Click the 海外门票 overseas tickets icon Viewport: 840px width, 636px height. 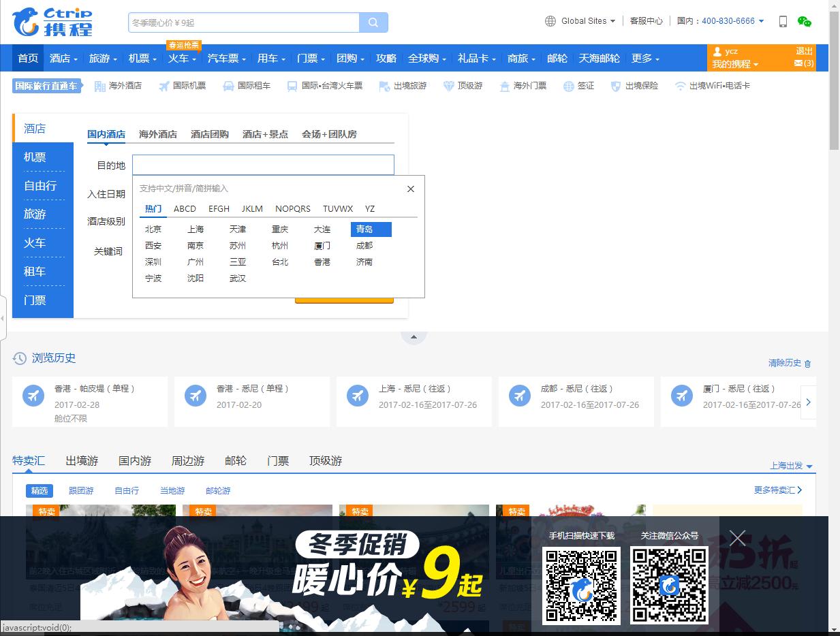[503, 86]
